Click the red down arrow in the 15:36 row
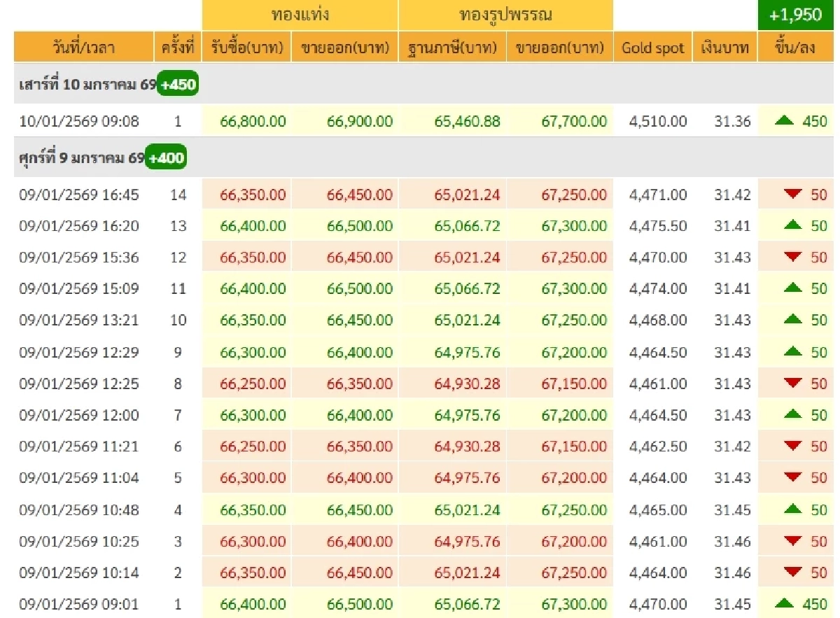840x618 pixels. point(793,257)
